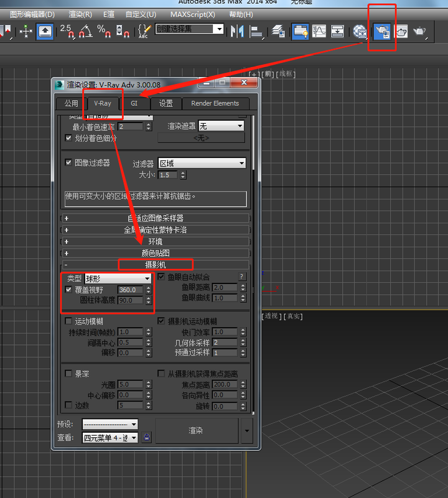Open the MAXScript(X) menu
Viewport: 448px width, 498px height.
[x=192, y=14]
